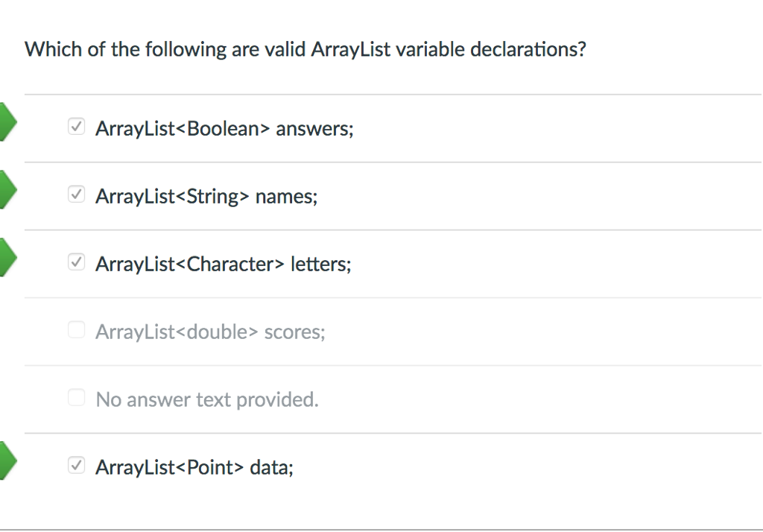Toggle the ArrayList<Boolean> answers checkbox
This screenshot has height=532, width=763.
tap(77, 127)
